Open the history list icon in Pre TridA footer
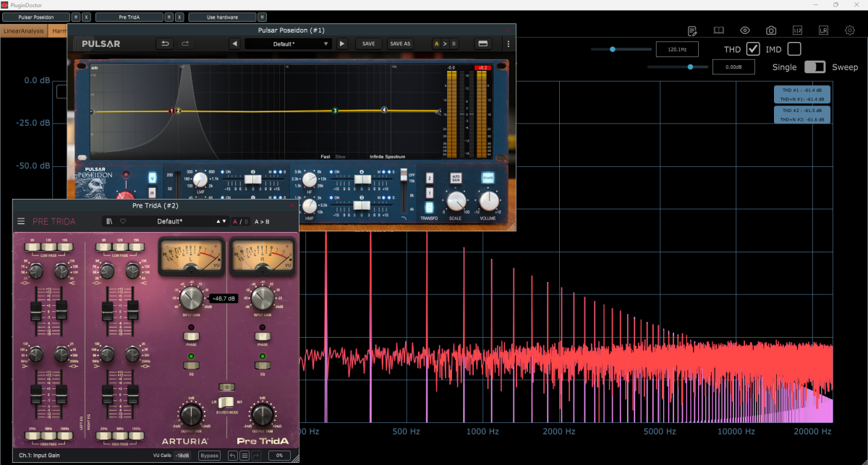Viewport: 868px width, 465px height. 245,456
